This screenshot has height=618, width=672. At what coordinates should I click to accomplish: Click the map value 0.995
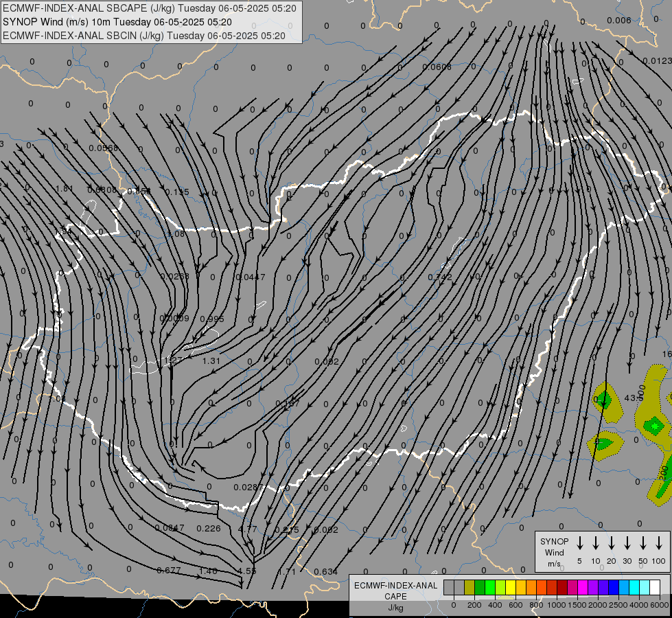tap(211, 319)
